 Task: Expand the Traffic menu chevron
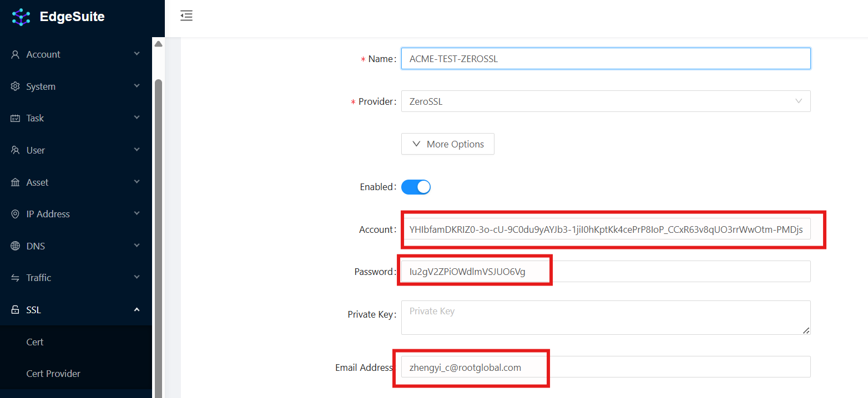coord(137,278)
